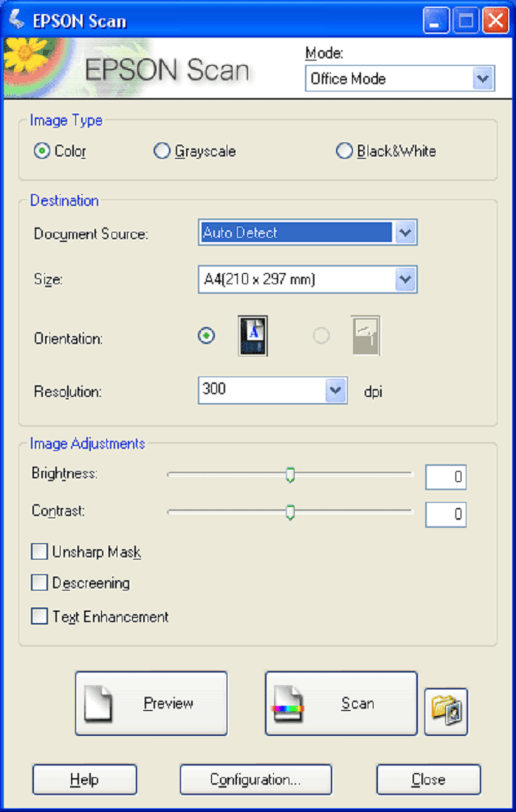Click the Brightness value input field

pos(446,477)
